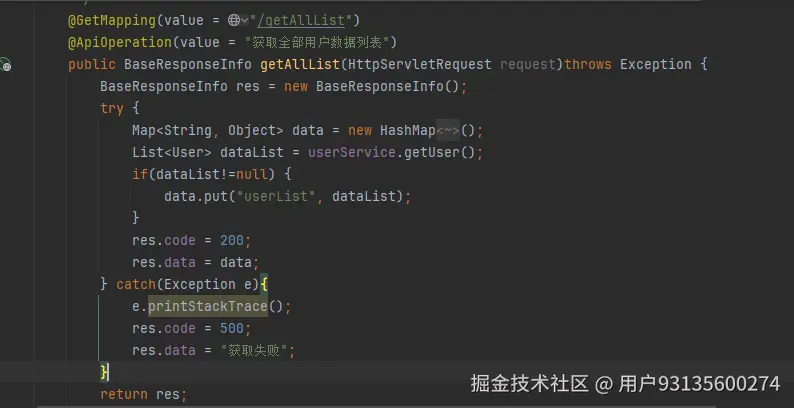794x408 pixels.
Task: Click the List<User> type declaration
Action: pos(172,152)
